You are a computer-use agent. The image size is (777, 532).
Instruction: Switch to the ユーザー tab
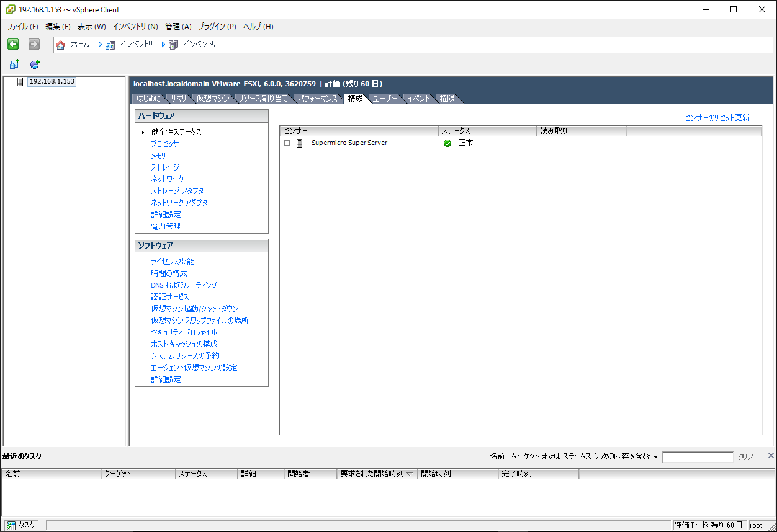tap(385, 99)
